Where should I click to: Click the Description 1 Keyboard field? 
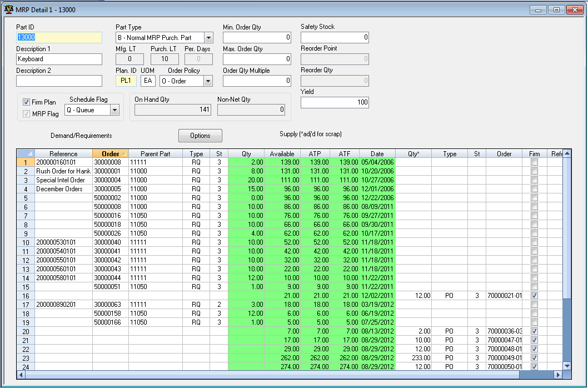[x=59, y=59]
